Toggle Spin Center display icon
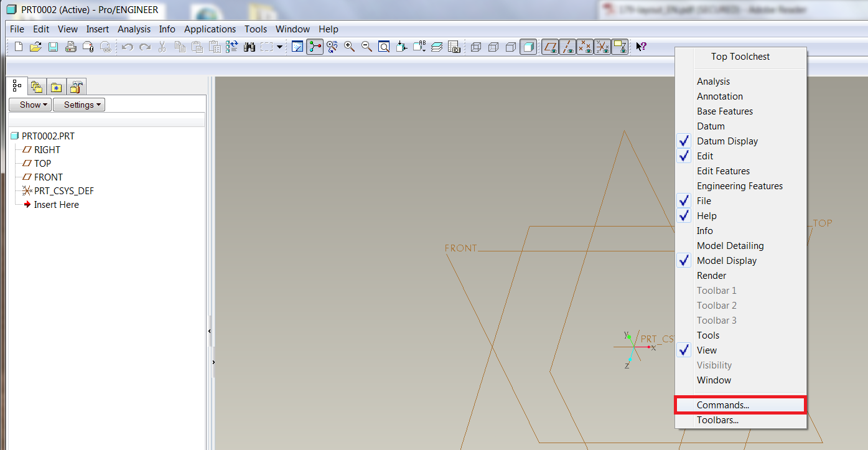868x450 pixels. click(315, 47)
